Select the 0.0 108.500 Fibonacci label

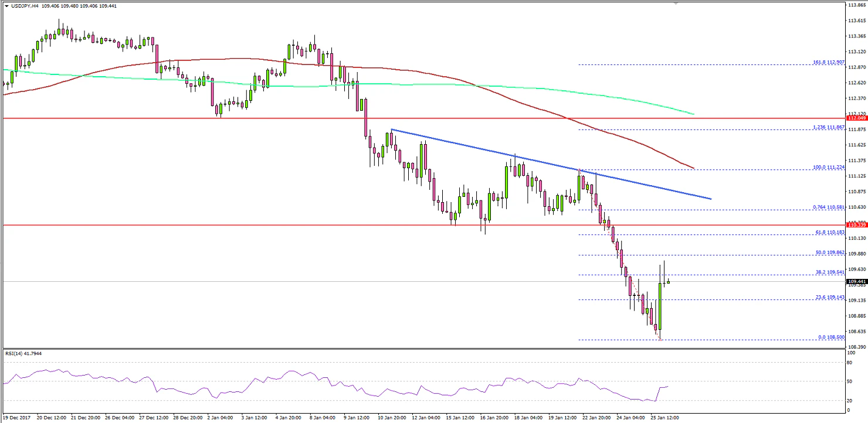(x=830, y=337)
